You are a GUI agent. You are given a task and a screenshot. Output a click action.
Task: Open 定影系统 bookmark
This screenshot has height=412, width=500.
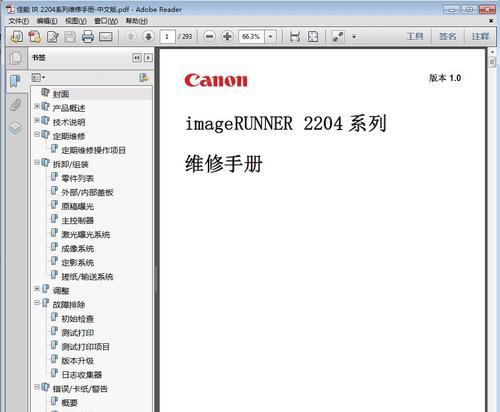(x=77, y=263)
